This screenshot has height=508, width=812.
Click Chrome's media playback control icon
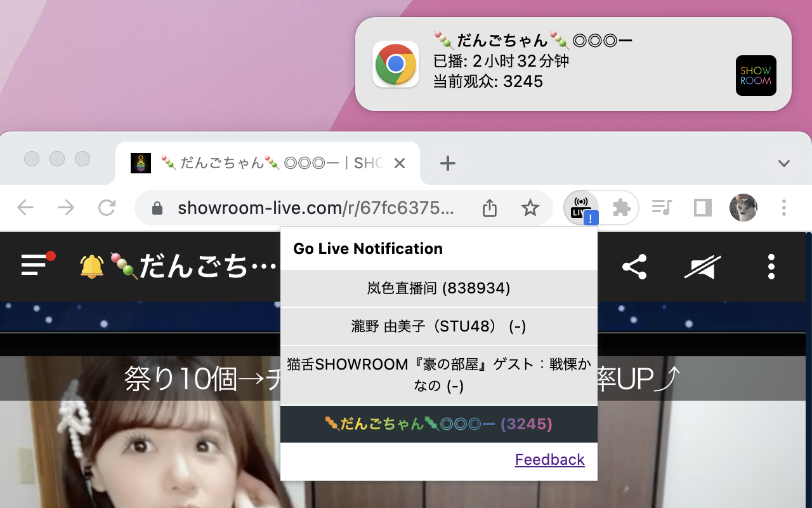662,208
